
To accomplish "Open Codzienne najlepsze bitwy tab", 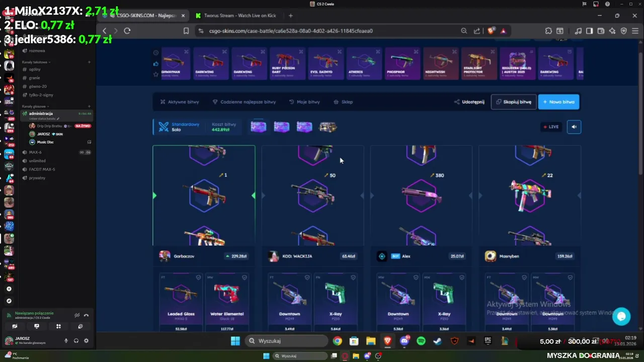I will [244, 102].
